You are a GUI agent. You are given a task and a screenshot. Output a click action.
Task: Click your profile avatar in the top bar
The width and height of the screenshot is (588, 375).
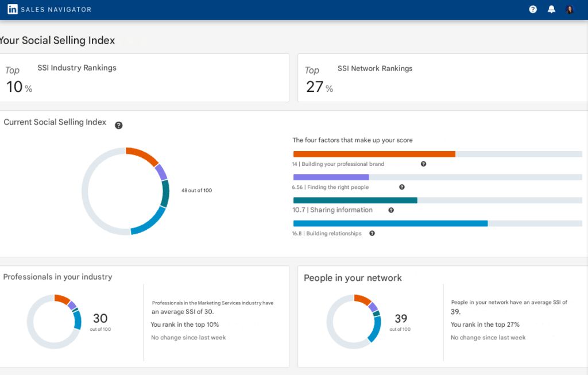(x=570, y=9)
